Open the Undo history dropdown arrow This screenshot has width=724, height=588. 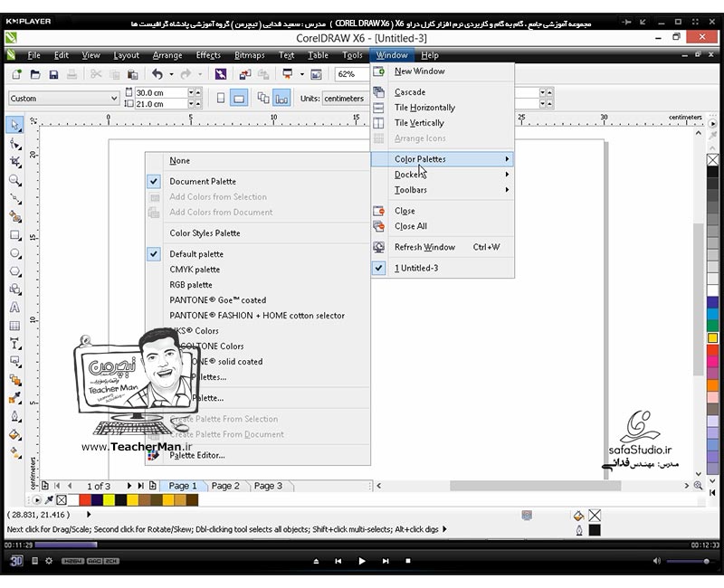(171, 74)
